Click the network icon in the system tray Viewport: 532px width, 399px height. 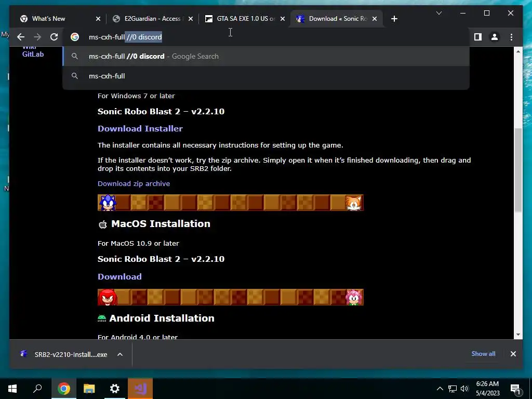[x=453, y=389]
